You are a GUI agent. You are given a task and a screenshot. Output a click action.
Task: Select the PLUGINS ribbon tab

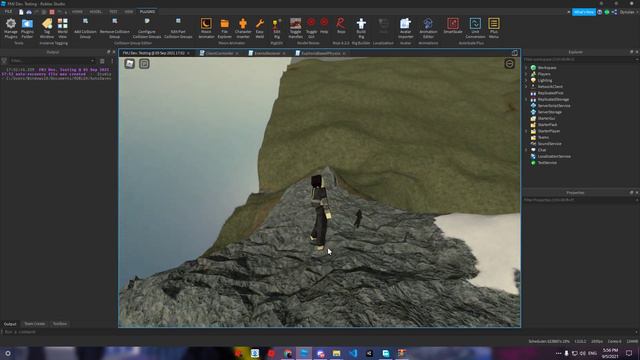coord(147,12)
